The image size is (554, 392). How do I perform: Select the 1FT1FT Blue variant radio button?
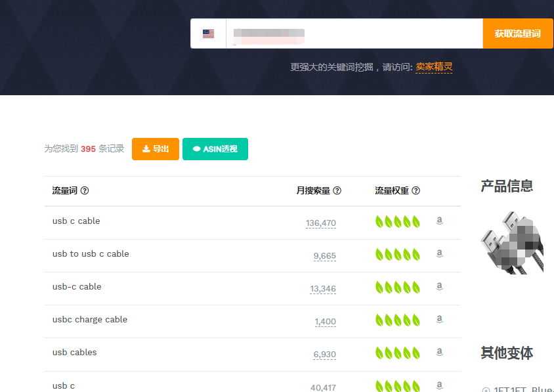(486, 390)
